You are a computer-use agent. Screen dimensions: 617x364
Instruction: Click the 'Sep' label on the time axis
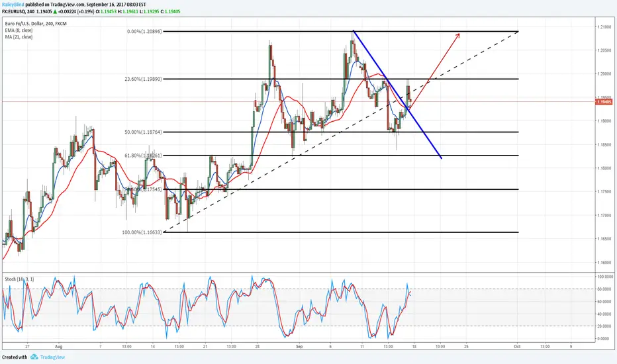299,347
